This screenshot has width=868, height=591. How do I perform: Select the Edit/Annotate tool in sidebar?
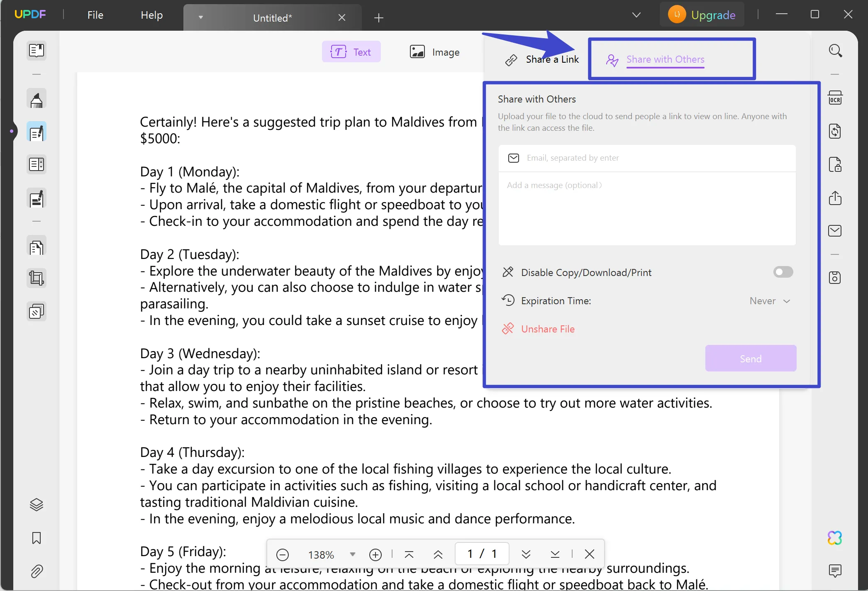(x=36, y=132)
